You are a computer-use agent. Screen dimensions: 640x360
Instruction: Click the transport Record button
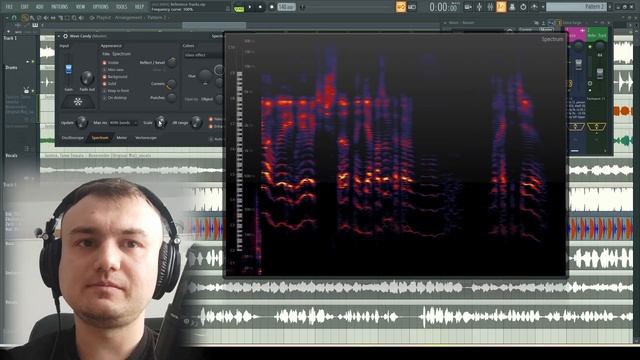pos(271,7)
